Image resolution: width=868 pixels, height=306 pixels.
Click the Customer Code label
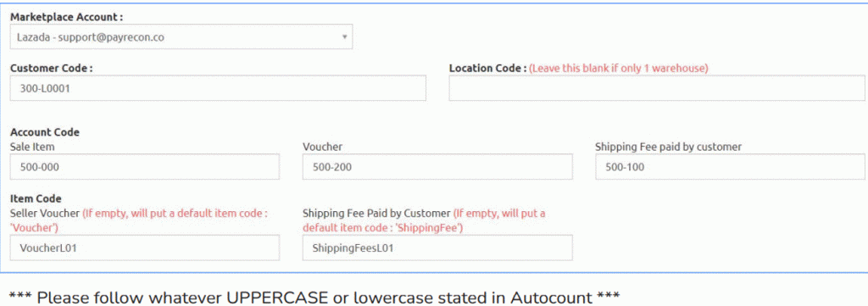[x=51, y=68]
